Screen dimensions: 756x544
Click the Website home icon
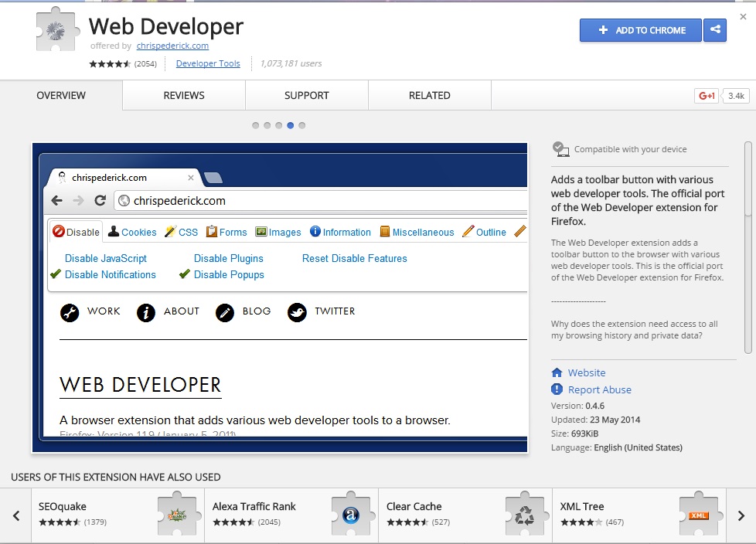click(x=557, y=372)
